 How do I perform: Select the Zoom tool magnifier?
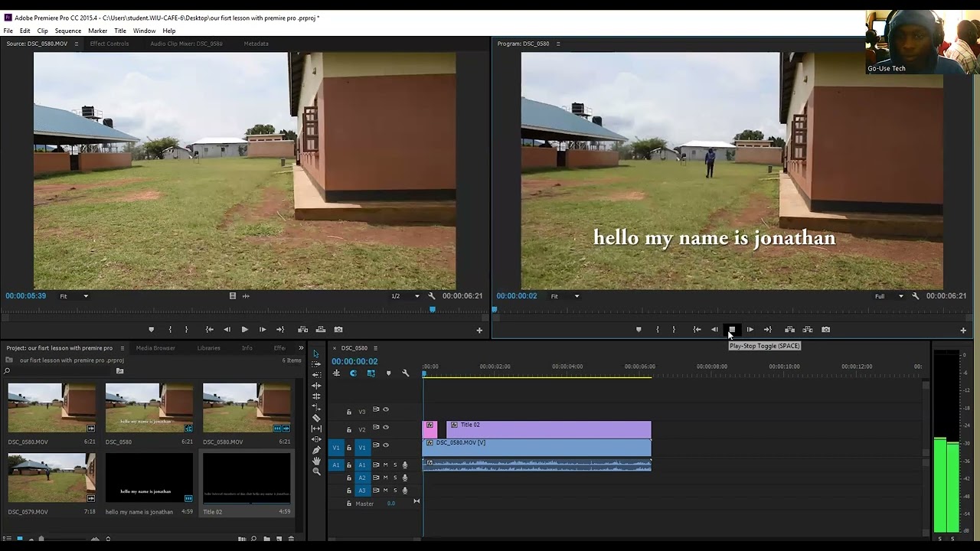[316, 471]
